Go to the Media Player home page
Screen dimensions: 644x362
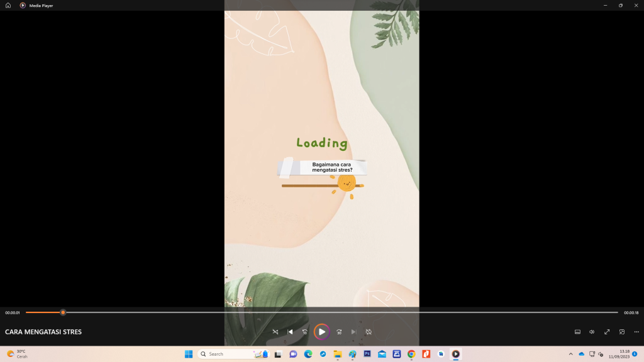pyautogui.click(x=8, y=5)
